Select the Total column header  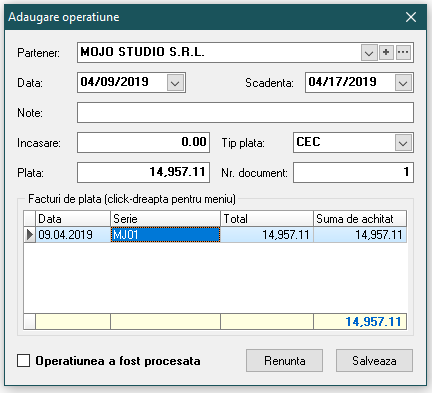click(x=267, y=219)
